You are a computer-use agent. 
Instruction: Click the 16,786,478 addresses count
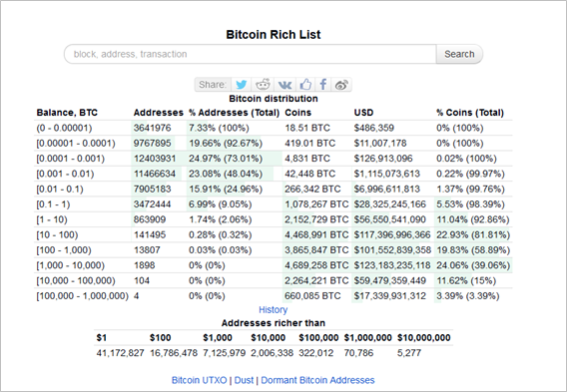(174, 353)
